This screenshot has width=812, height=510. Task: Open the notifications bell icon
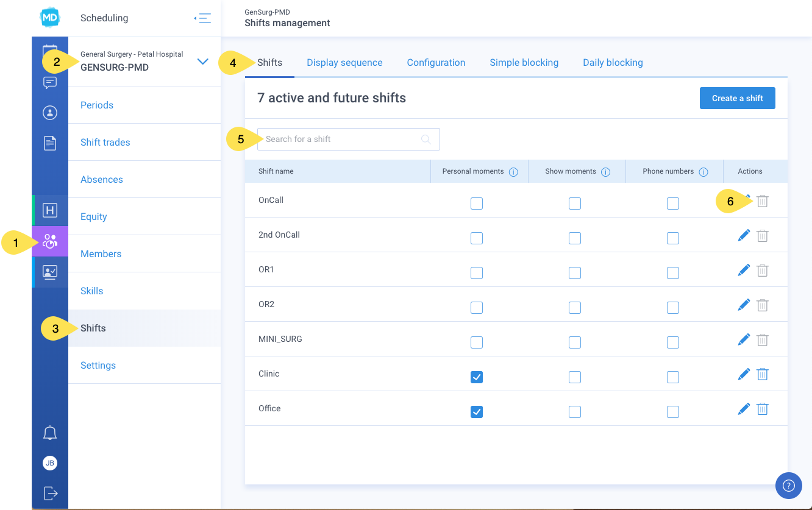tap(50, 433)
